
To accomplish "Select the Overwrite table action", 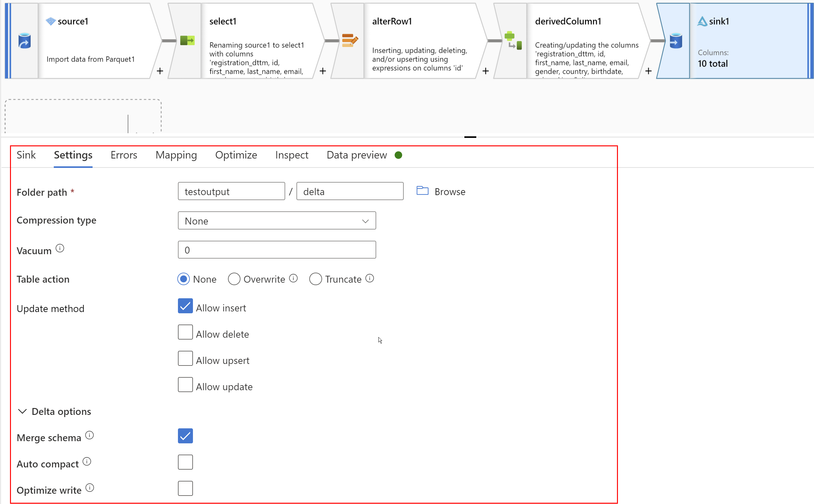I will coord(234,279).
